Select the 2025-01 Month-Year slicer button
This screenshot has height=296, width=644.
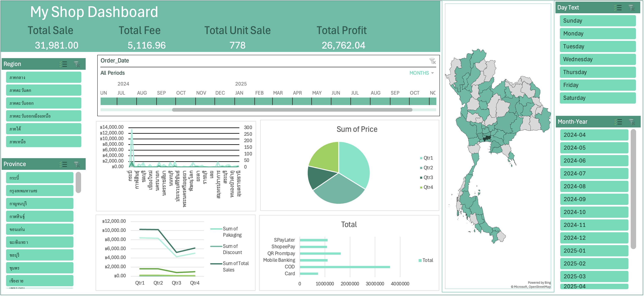[x=594, y=251]
